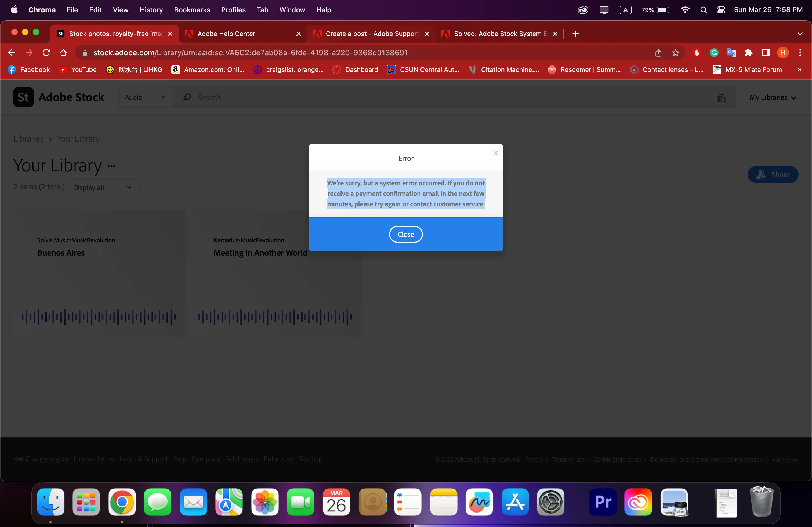
Task: Reload the page with the refresh icon
Action: tap(46, 53)
